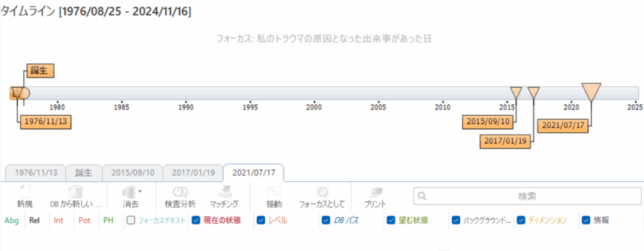Uncheck the 情報 checkbox
644x251 pixels.
click(586, 221)
